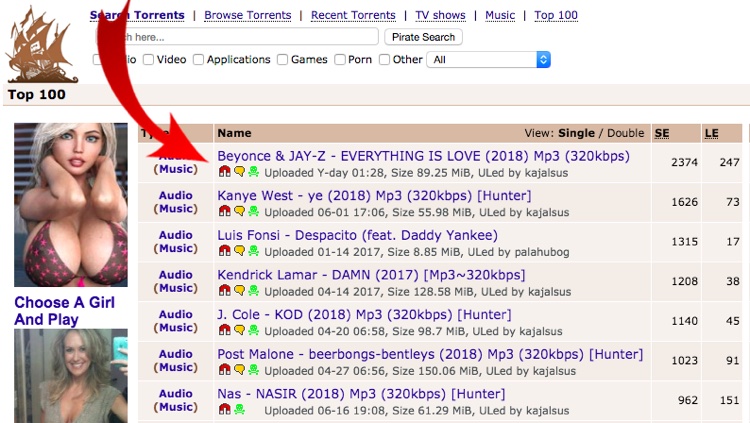
Task: Tick the Porn category checkbox
Action: pos(340,60)
